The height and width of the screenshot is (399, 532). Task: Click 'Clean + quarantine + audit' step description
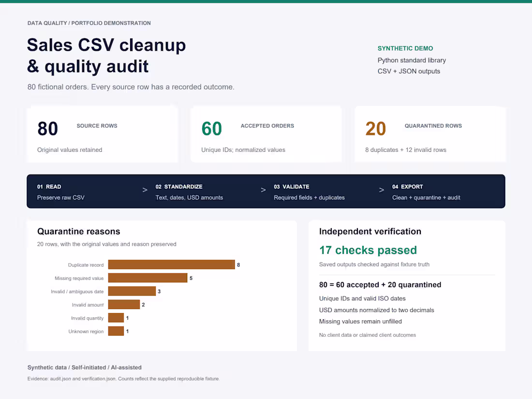coord(426,197)
